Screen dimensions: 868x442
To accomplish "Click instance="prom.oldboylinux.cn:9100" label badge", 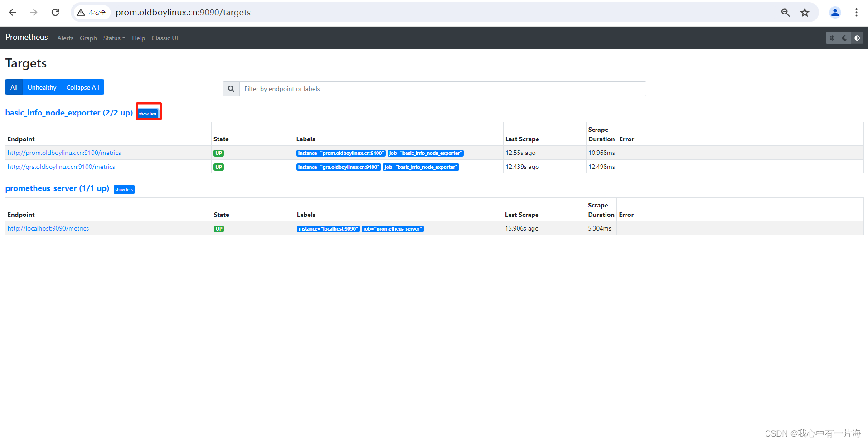I will pyautogui.click(x=341, y=153).
